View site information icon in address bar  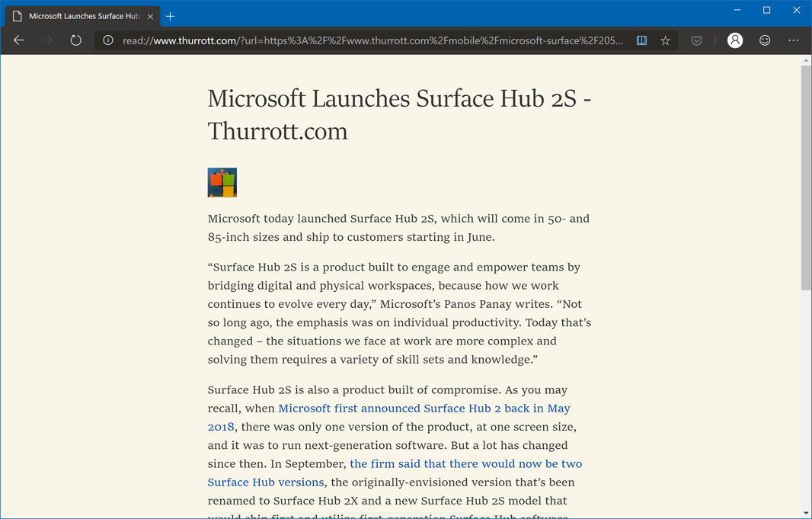tap(108, 40)
